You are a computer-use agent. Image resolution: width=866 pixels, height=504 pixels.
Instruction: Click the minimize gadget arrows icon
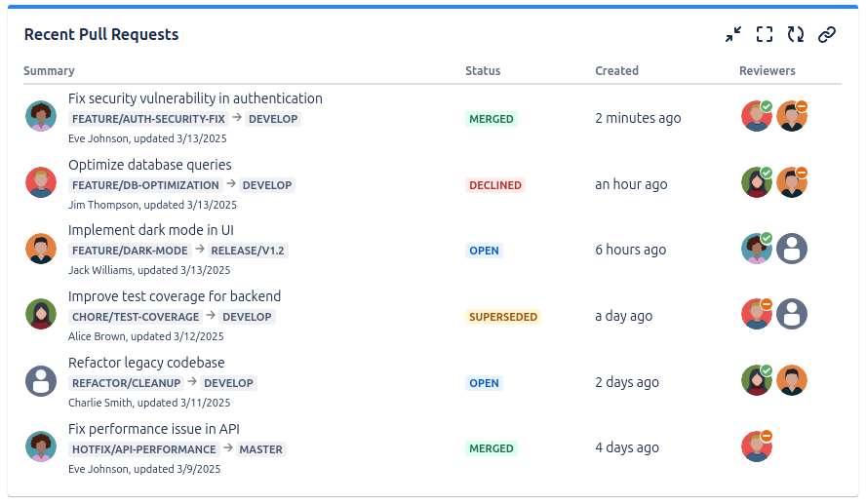tap(733, 35)
